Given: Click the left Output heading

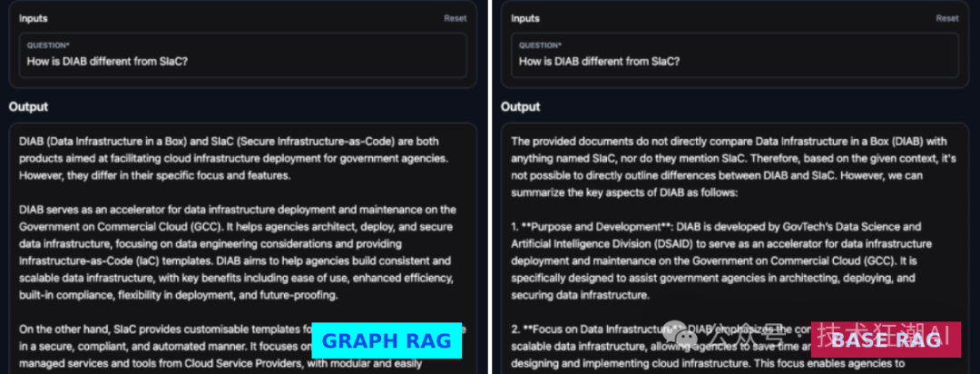Looking at the screenshot, I should (28, 106).
